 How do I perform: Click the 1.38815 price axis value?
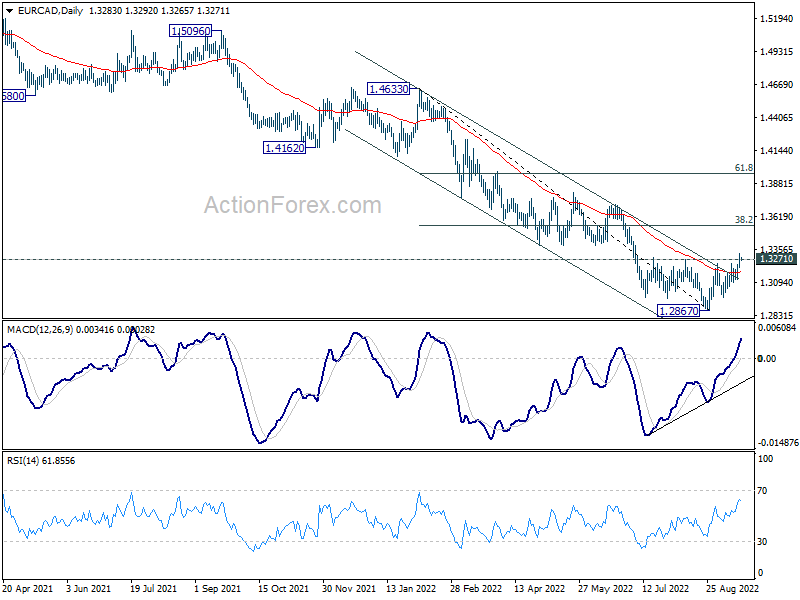(777, 184)
